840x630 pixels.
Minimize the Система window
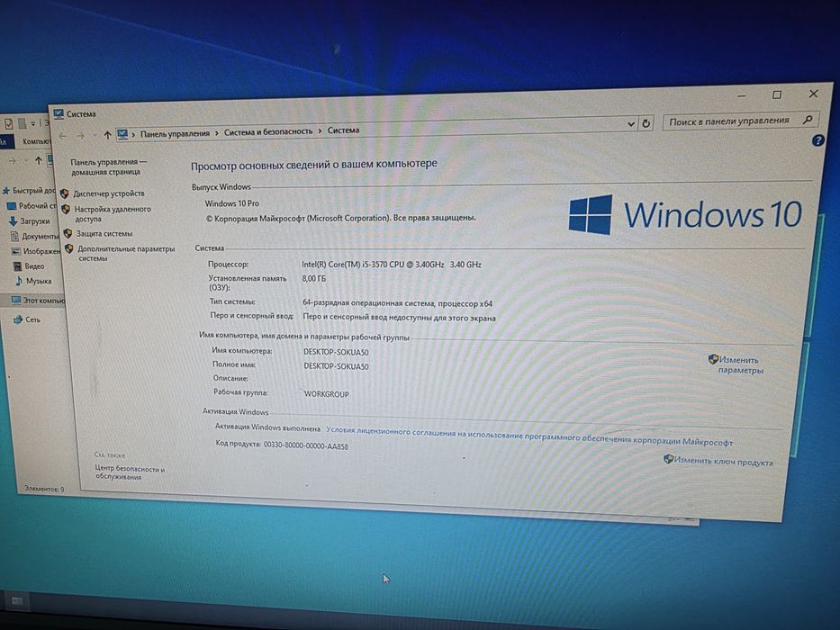(742, 96)
